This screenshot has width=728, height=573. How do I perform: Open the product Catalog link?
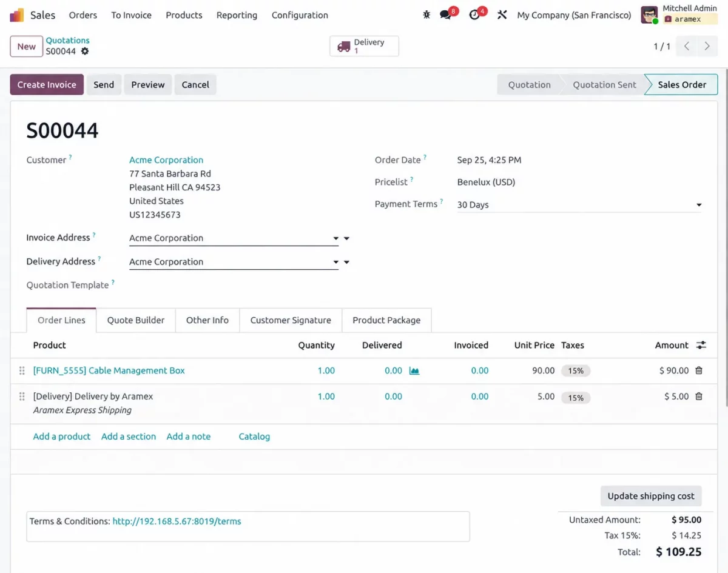coord(254,437)
